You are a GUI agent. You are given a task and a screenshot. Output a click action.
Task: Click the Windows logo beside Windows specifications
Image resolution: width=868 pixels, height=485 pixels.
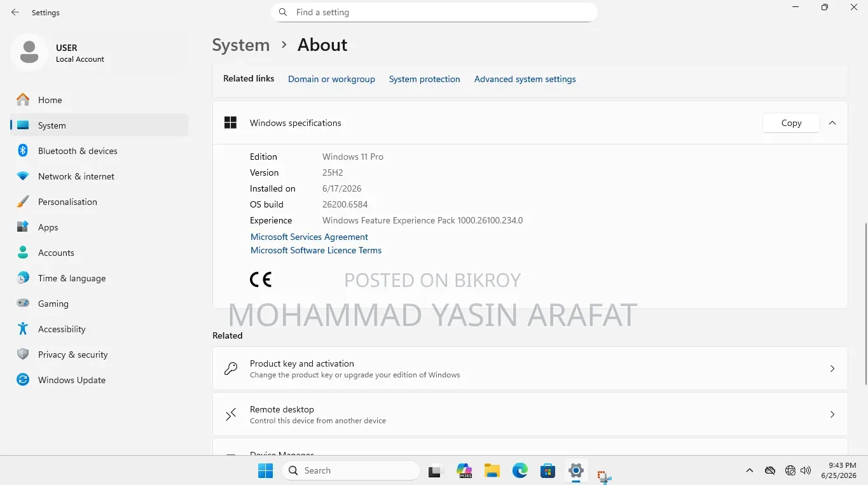[230, 123]
